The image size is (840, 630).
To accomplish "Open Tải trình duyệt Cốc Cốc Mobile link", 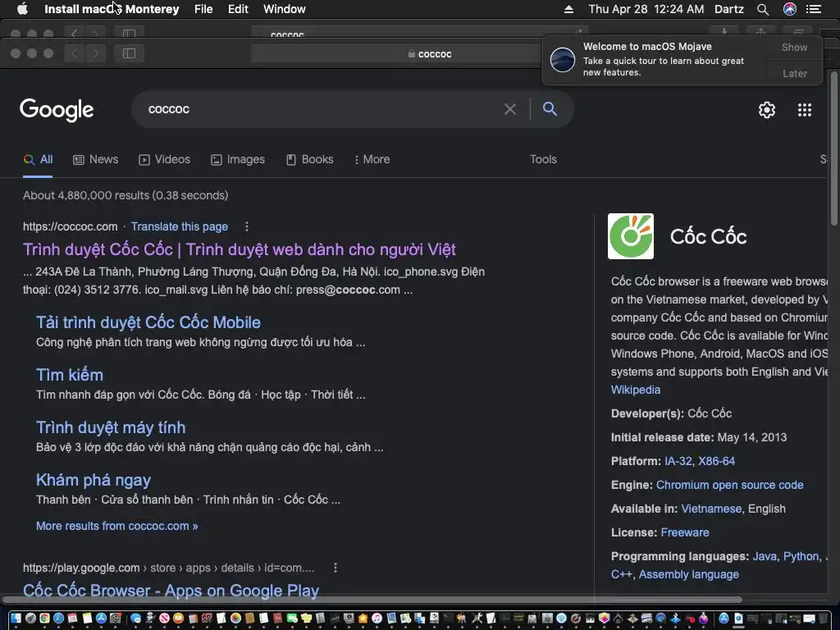I will point(148,322).
